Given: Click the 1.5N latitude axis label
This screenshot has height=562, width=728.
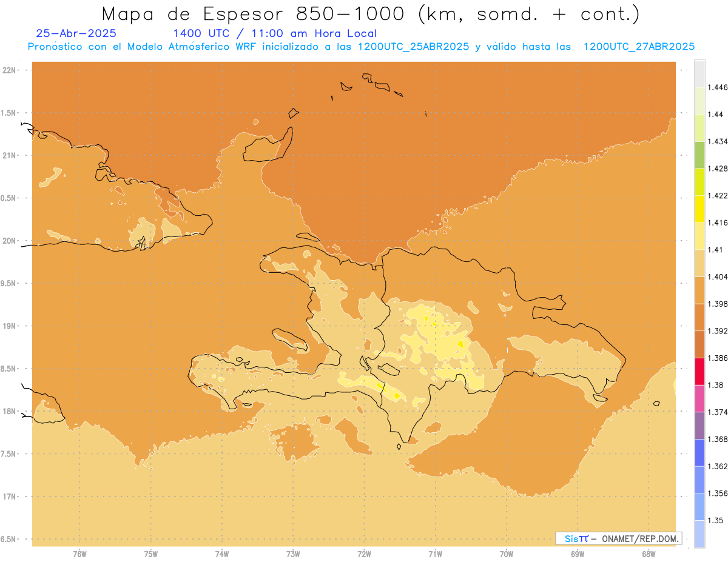Looking at the screenshot, I should coord(9,113).
